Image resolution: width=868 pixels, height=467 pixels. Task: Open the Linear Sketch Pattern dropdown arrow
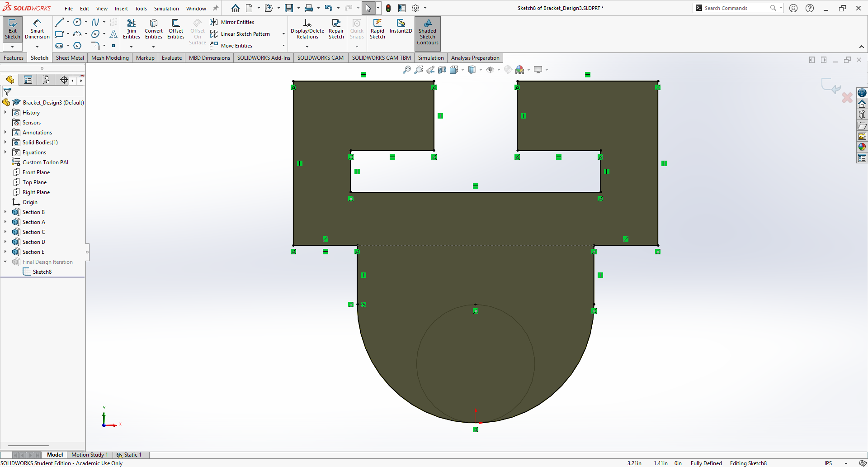click(x=283, y=34)
